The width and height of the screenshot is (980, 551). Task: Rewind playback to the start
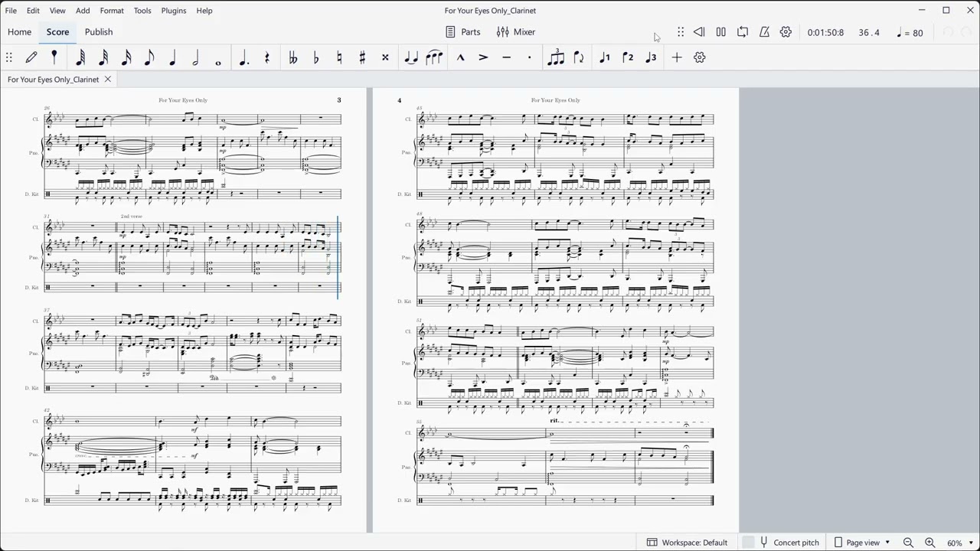coord(699,32)
